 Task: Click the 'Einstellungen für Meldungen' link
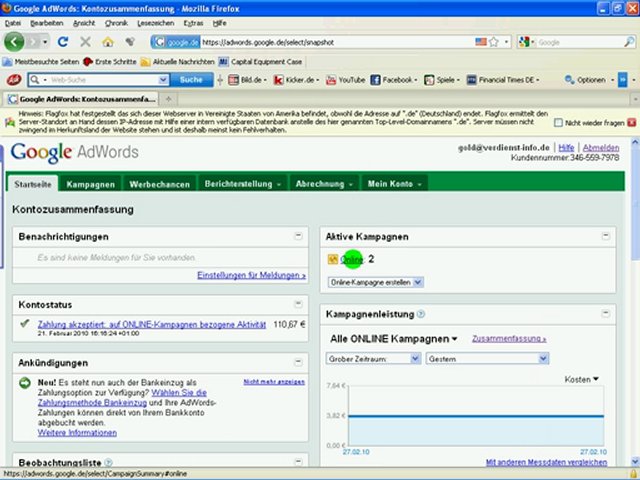click(x=251, y=274)
